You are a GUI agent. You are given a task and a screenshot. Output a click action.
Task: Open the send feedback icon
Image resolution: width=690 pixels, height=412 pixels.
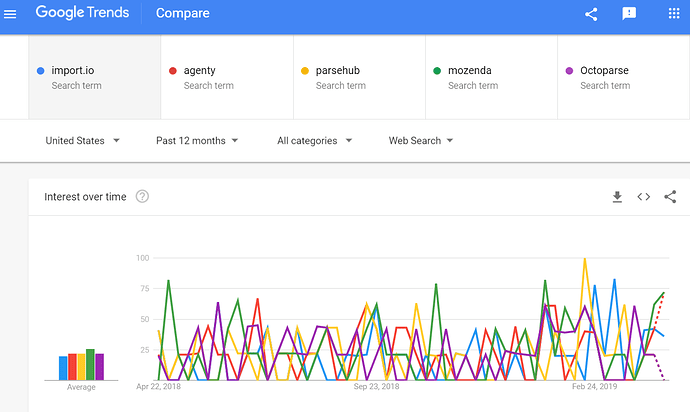(629, 14)
